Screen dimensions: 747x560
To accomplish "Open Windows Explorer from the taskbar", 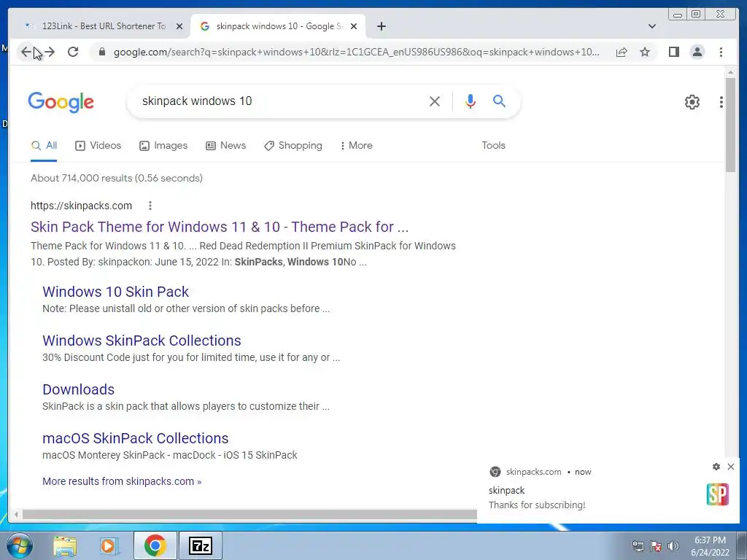I will pos(65,545).
